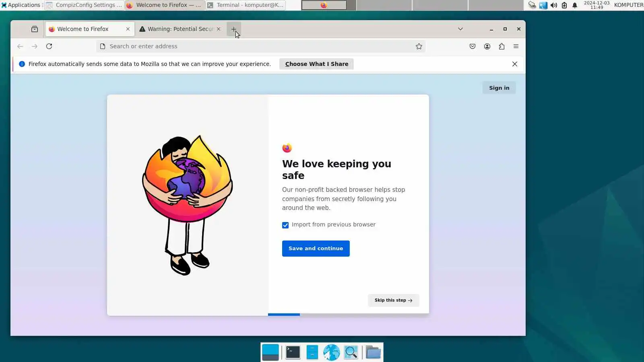644x362 pixels.
Task: Open the Save to Pocket button
Action: (473, 46)
